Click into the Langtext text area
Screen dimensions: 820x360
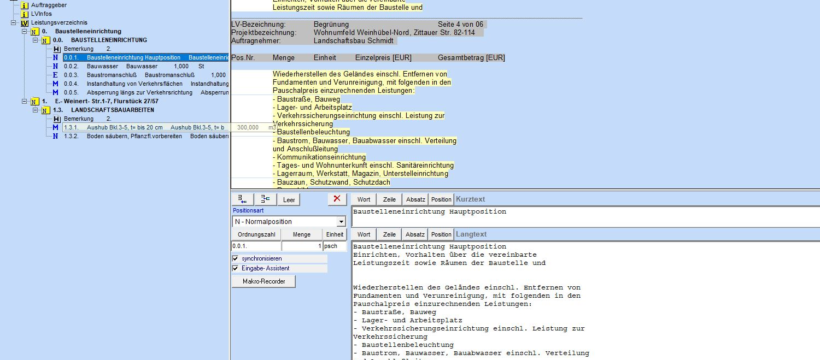tap(585, 301)
